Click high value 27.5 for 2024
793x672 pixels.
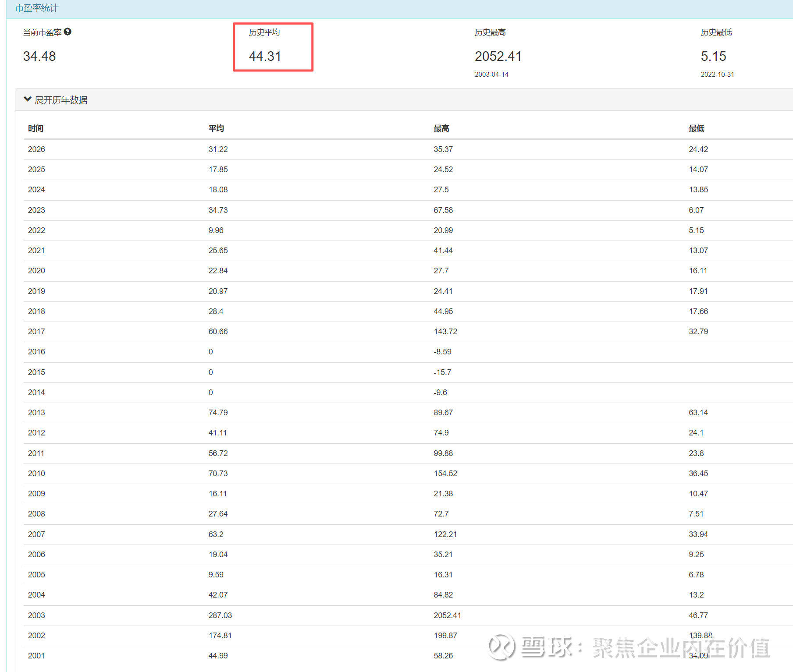[441, 190]
